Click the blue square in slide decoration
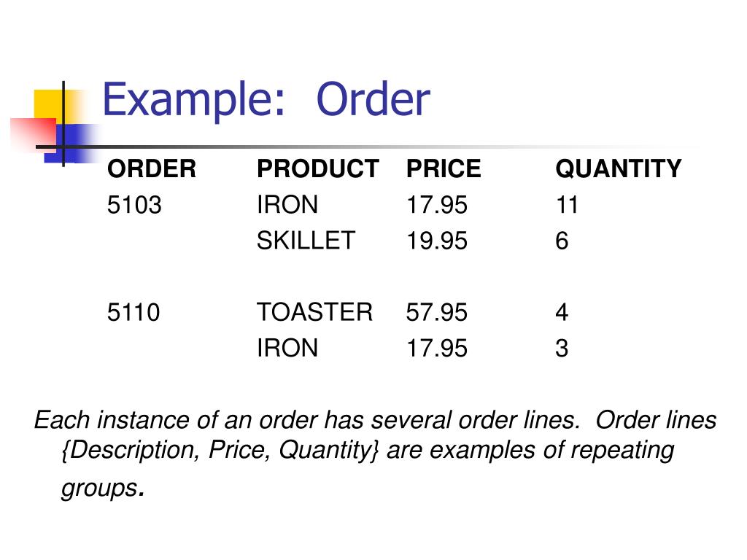The width and height of the screenshot is (747, 560). pyautogui.click(x=73, y=144)
